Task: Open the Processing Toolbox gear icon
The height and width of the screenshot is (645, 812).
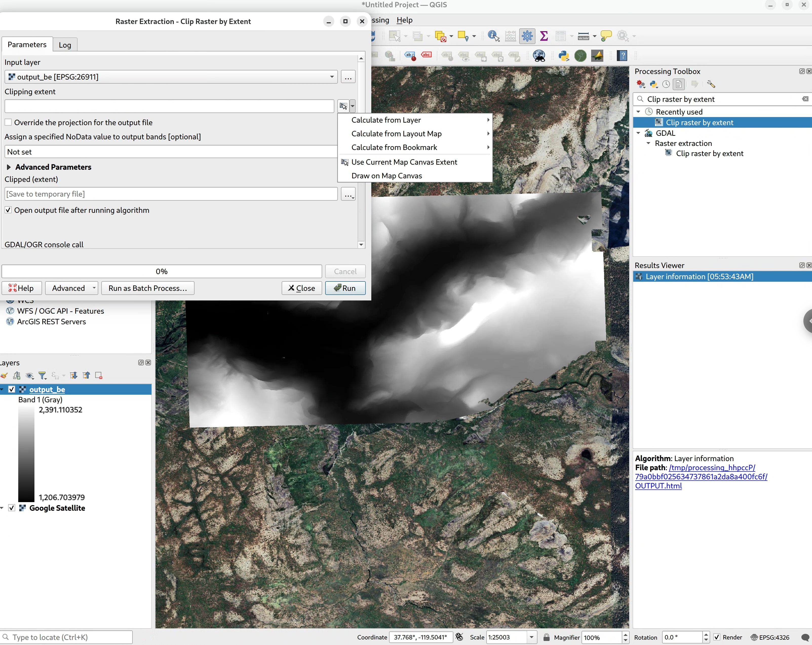Action: coord(527,36)
